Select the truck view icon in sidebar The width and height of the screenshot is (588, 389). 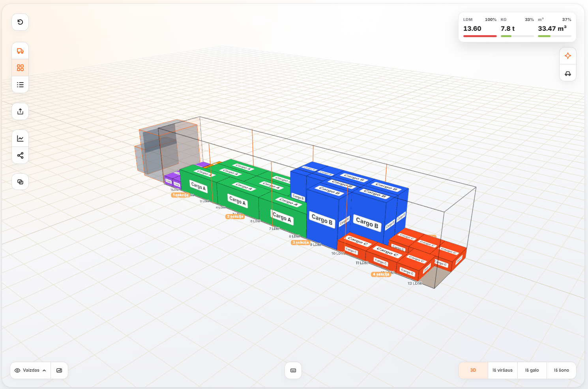(x=20, y=51)
